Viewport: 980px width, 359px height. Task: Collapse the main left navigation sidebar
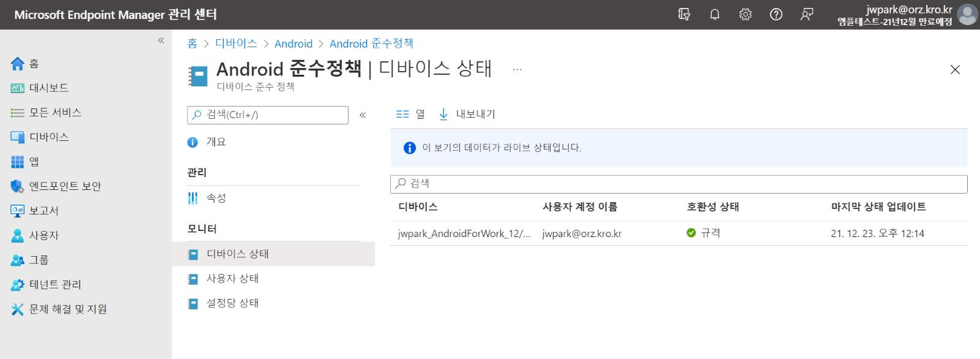pos(161,40)
